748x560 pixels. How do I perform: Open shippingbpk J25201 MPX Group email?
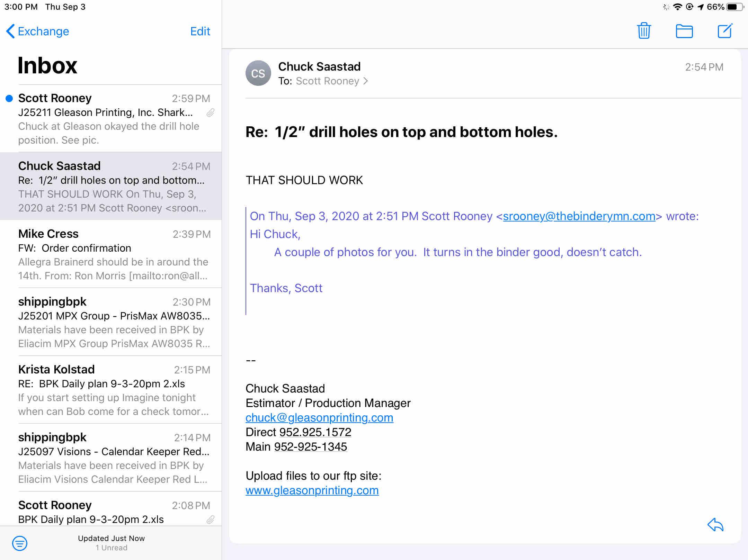point(111,322)
